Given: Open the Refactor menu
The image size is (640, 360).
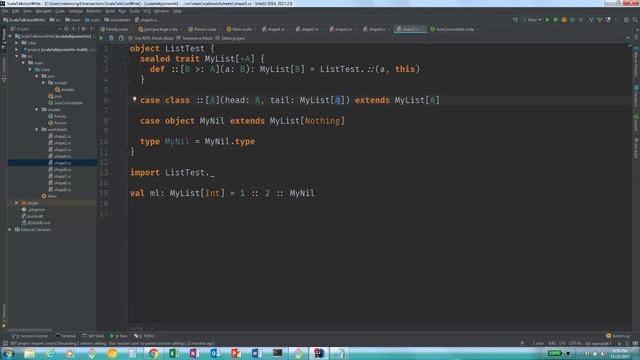Looking at the screenshot, I should [x=93, y=11].
